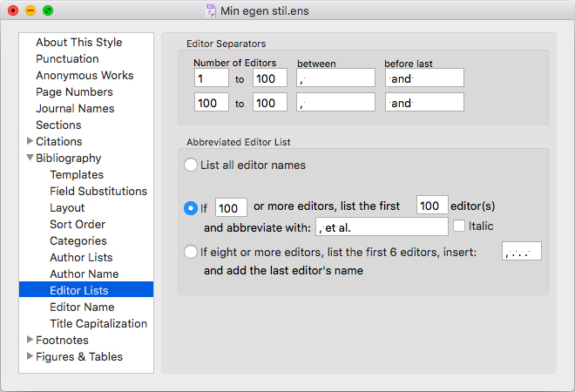Click the ellipsis insert field
Viewport: 575px width, 392px height.
coord(522,251)
